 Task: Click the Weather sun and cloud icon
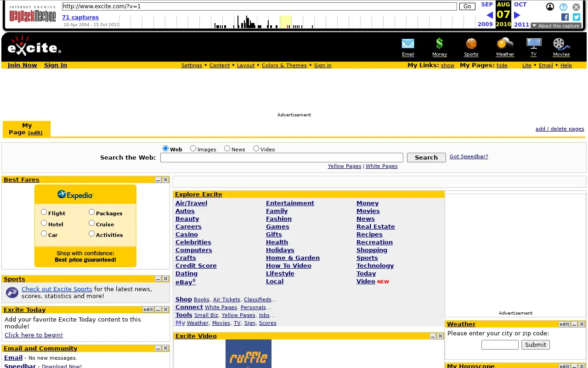coord(505,44)
